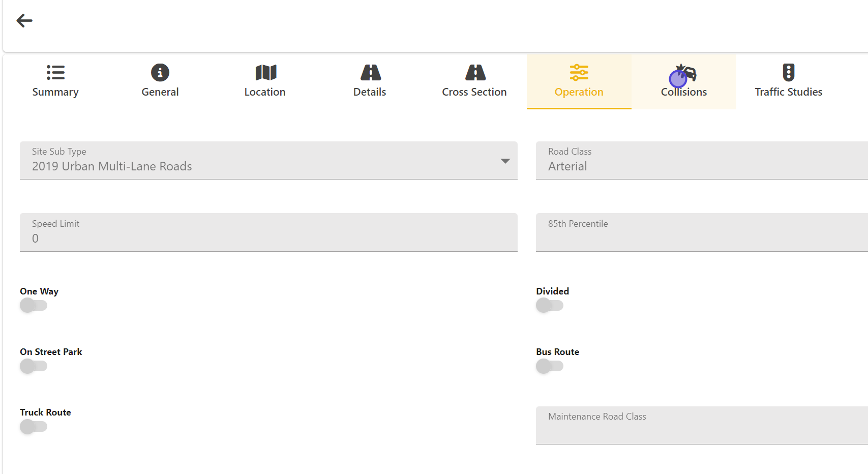
Task: Enable the One Way toggle
Action: point(34,306)
